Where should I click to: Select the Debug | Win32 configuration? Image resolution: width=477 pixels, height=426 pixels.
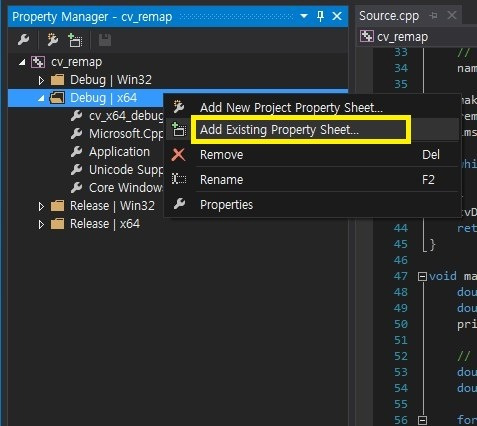pyautogui.click(x=111, y=80)
